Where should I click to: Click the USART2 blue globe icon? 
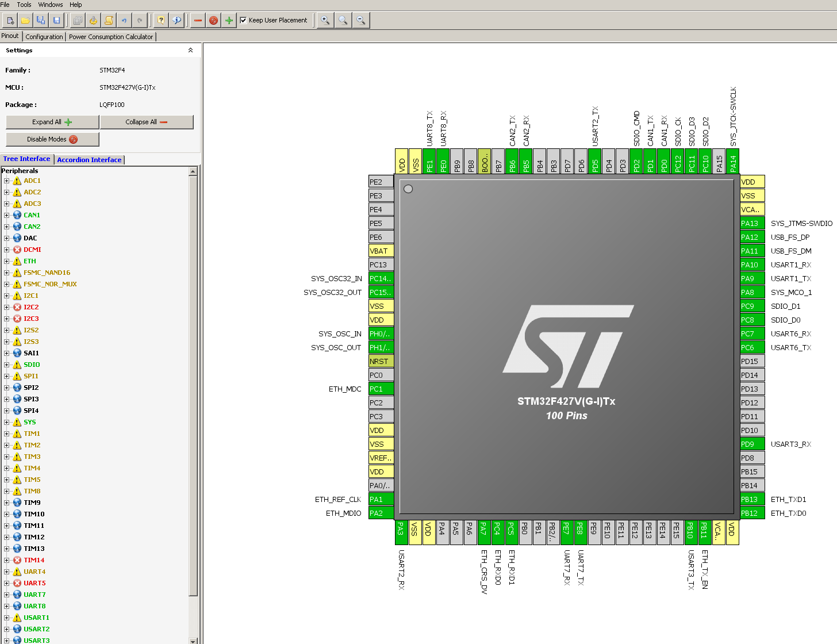pyautogui.click(x=17, y=629)
